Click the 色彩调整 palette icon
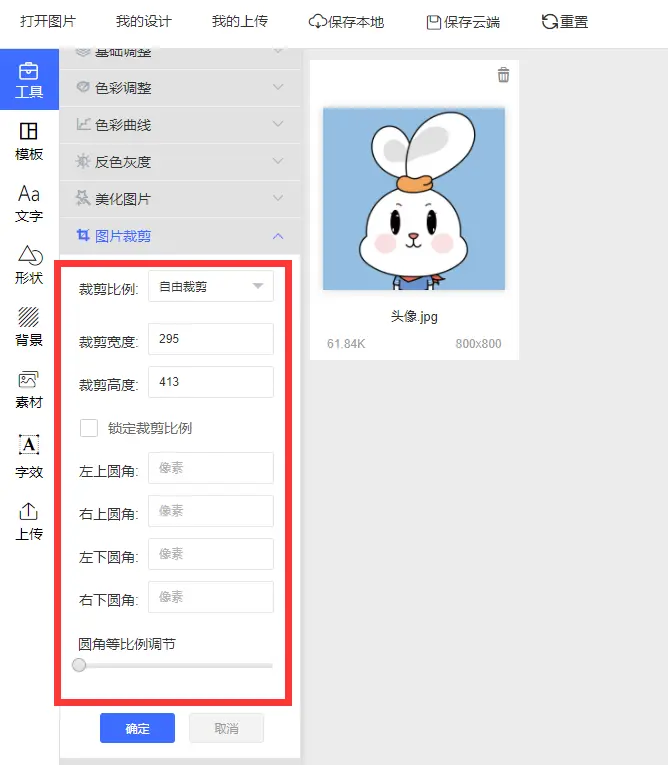Image resolution: width=668 pixels, height=765 pixels. pyautogui.click(x=83, y=87)
